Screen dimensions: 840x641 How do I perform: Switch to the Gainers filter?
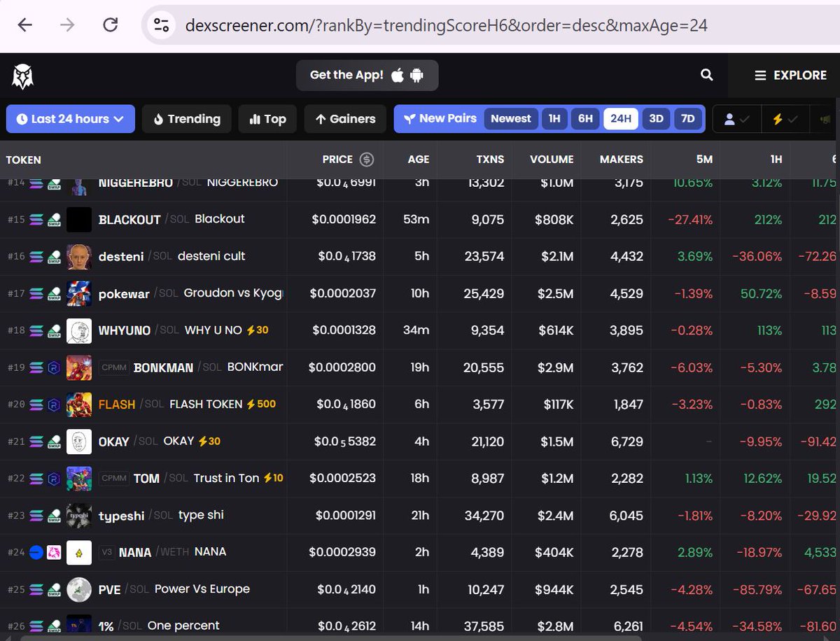coord(345,119)
